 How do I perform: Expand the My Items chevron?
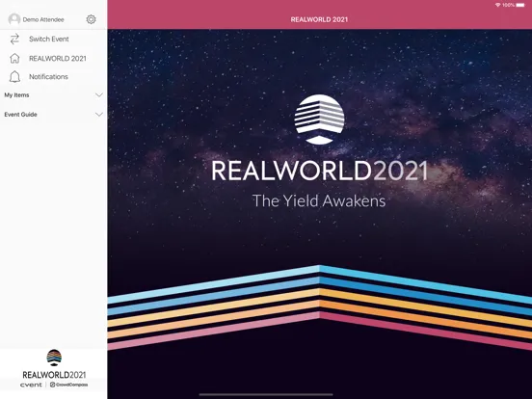[99, 95]
